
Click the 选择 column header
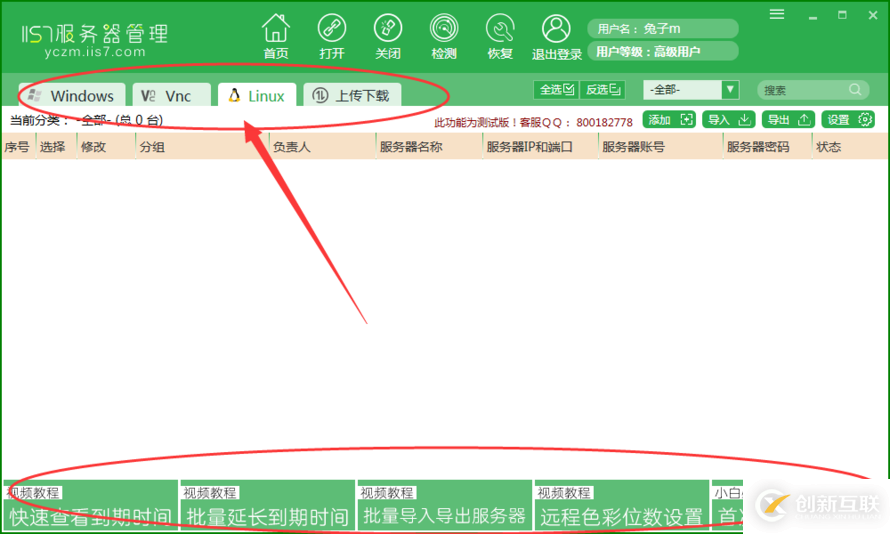(53, 147)
